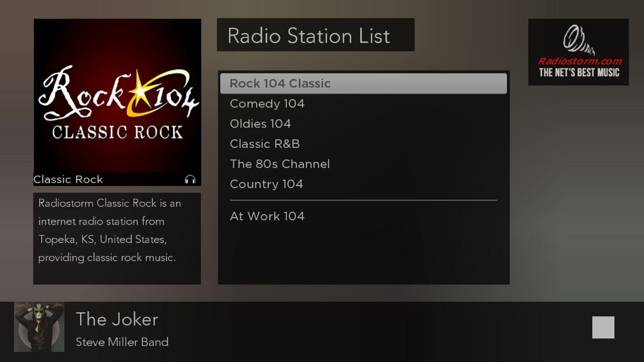The image size is (644, 362).
Task: Click the Steve Miller Band cover thumbnail
Action: tap(39, 327)
